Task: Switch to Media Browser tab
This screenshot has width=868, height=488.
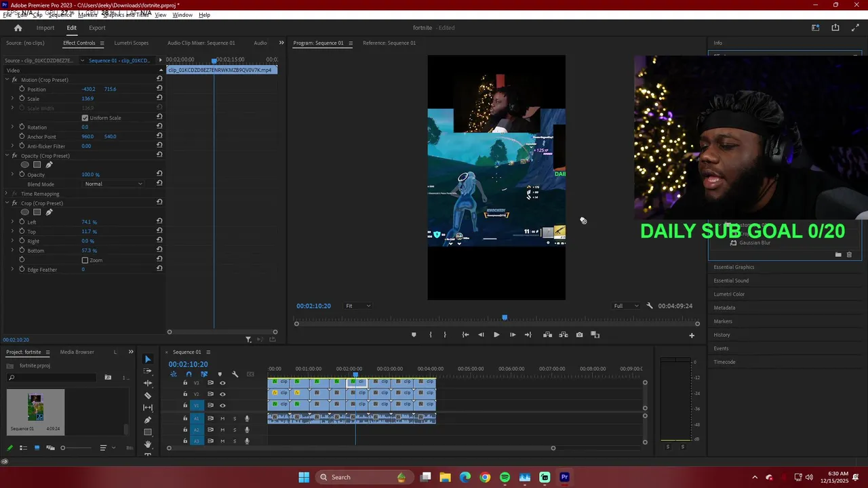Action: point(77,352)
